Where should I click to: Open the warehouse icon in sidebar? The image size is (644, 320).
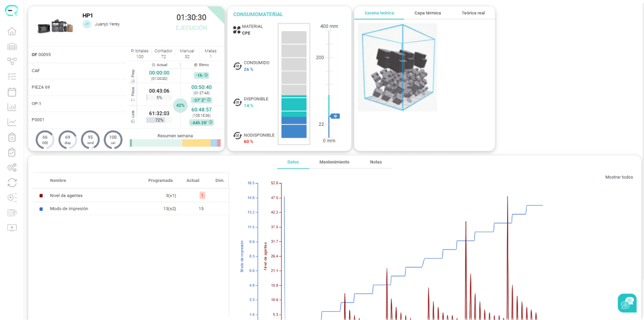(12, 47)
